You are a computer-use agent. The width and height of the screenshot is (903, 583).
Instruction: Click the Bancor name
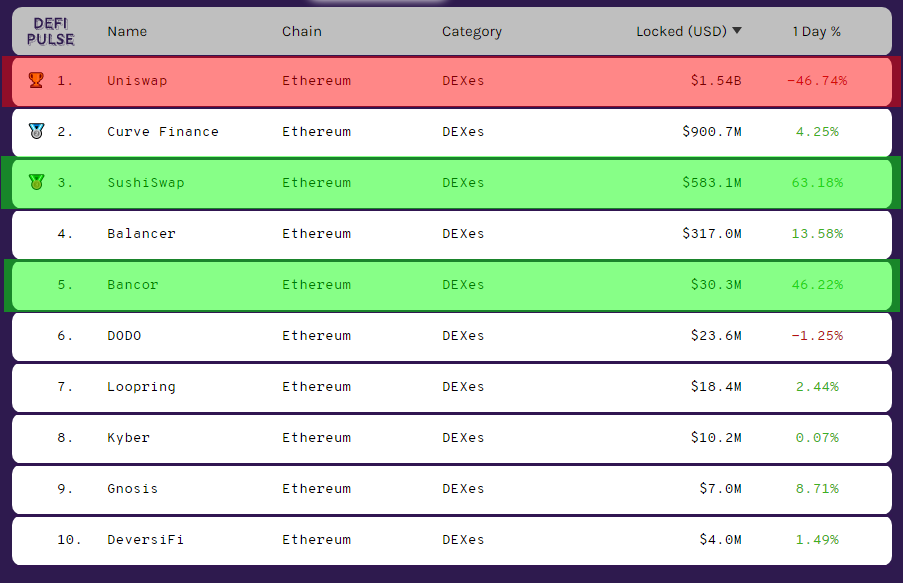(x=133, y=284)
